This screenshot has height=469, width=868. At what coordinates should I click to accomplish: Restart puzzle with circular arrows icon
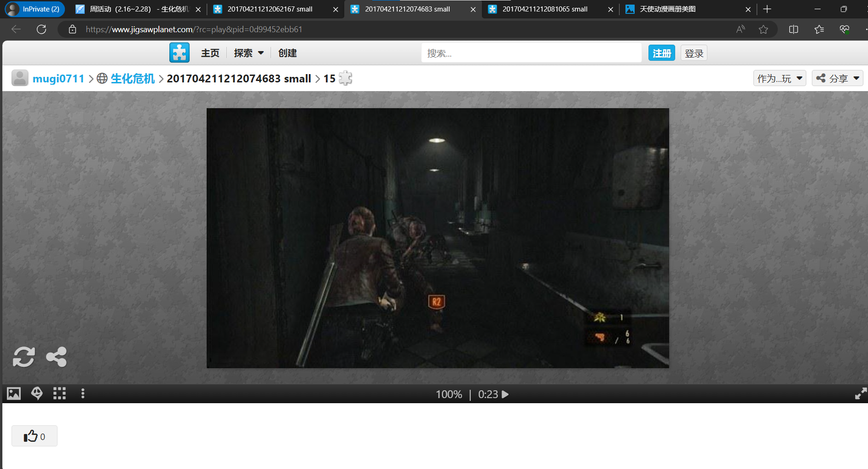(x=23, y=357)
